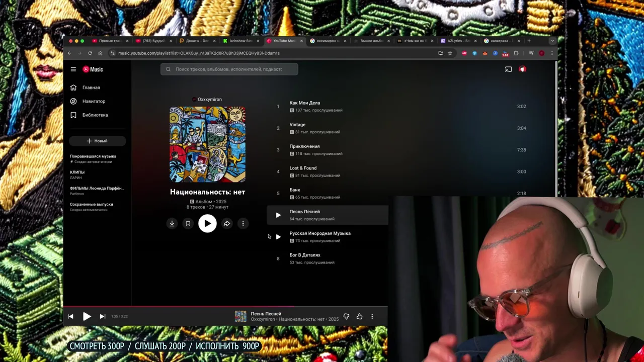Image resolution: width=644 pixels, height=362 pixels.
Task: Create a new playlist with Новый button
Action: click(97, 141)
